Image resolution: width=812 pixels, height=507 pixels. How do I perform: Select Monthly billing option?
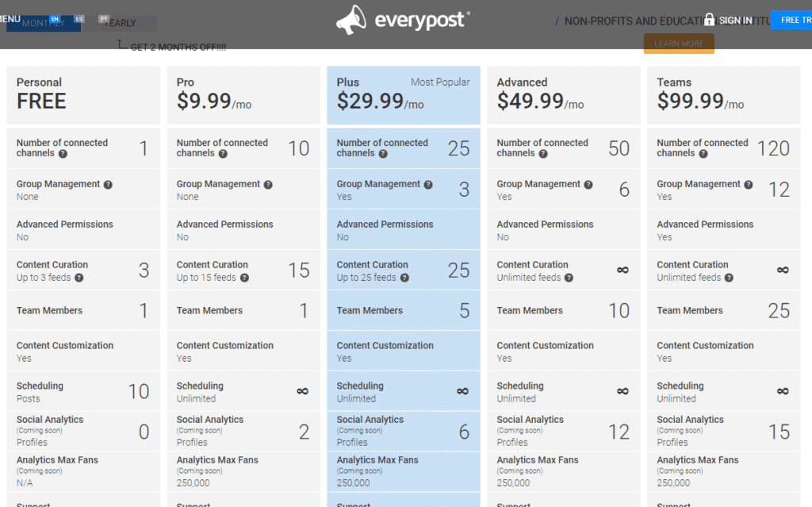tap(44, 23)
